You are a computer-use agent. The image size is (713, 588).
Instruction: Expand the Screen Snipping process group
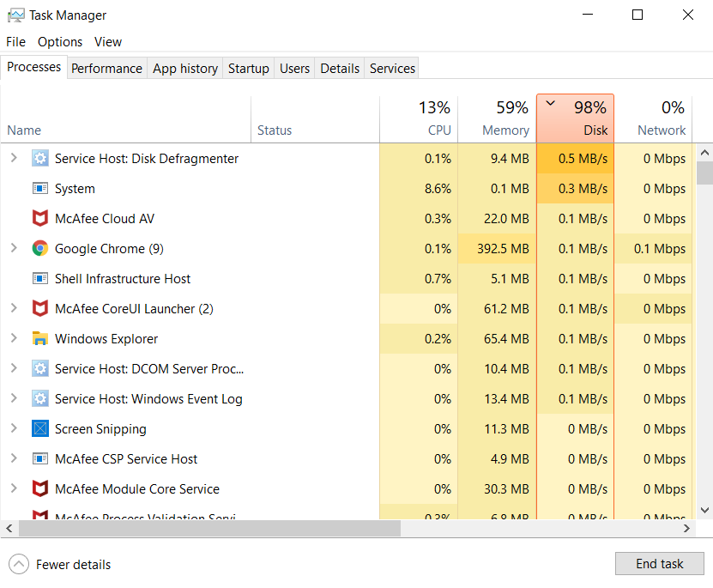14,428
